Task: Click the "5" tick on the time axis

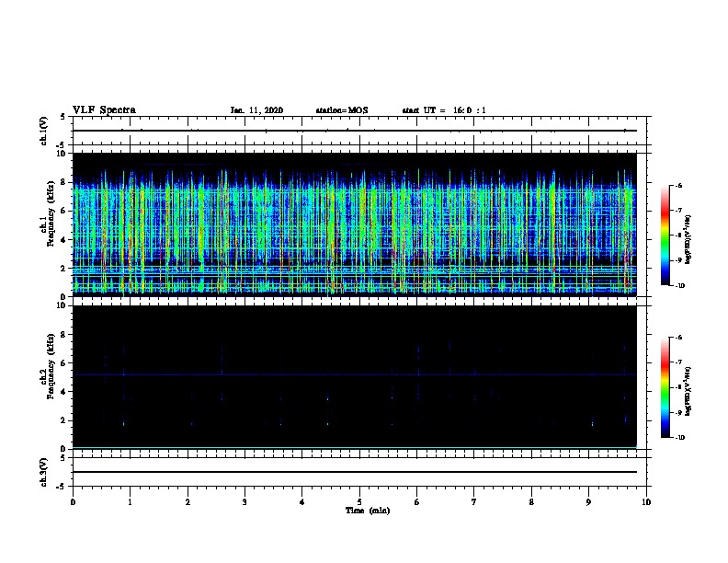Action: coord(359,502)
